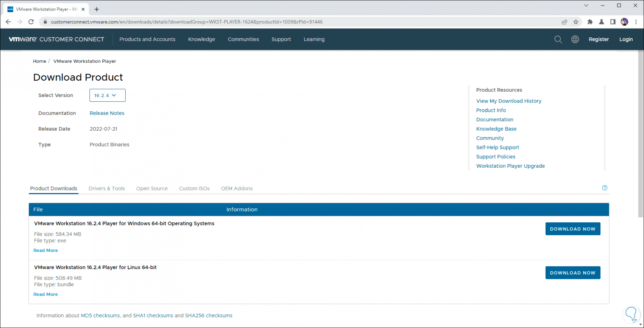Open the Learning menu
This screenshot has width=644, height=328.
click(314, 39)
